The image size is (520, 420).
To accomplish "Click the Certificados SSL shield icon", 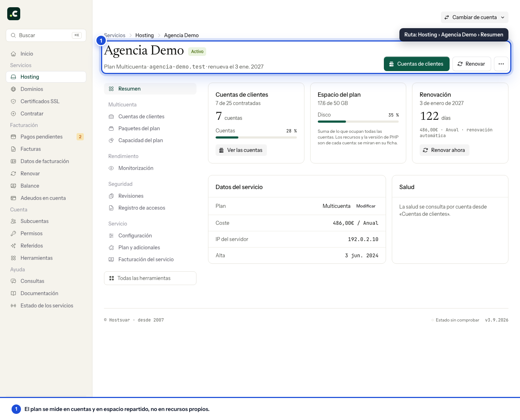I will click(x=13, y=101).
